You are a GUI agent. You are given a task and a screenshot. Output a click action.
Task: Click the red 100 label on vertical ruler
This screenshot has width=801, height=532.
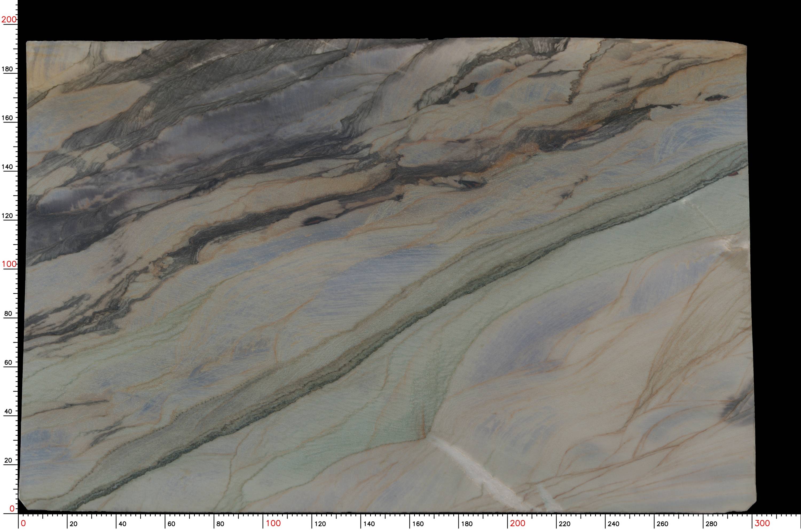click(x=9, y=264)
